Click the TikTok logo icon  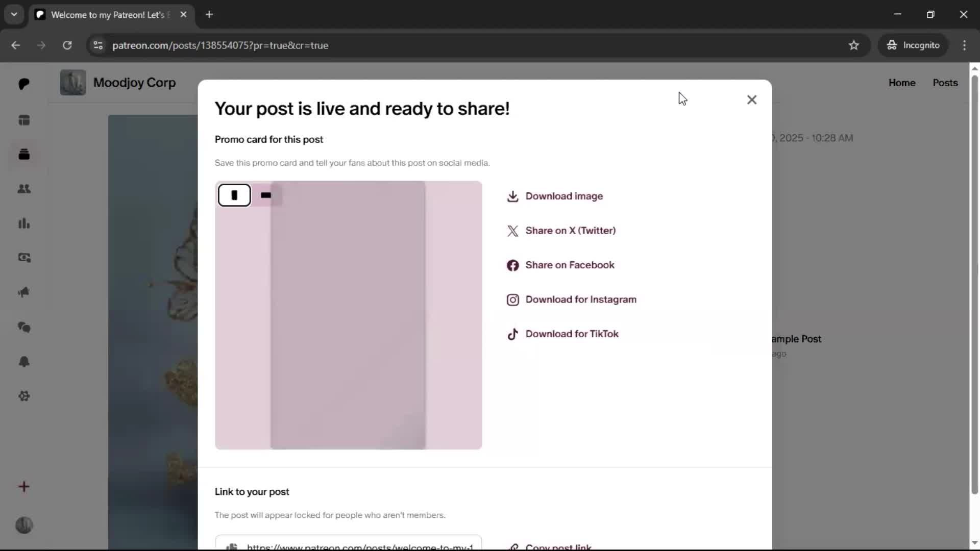512,334
